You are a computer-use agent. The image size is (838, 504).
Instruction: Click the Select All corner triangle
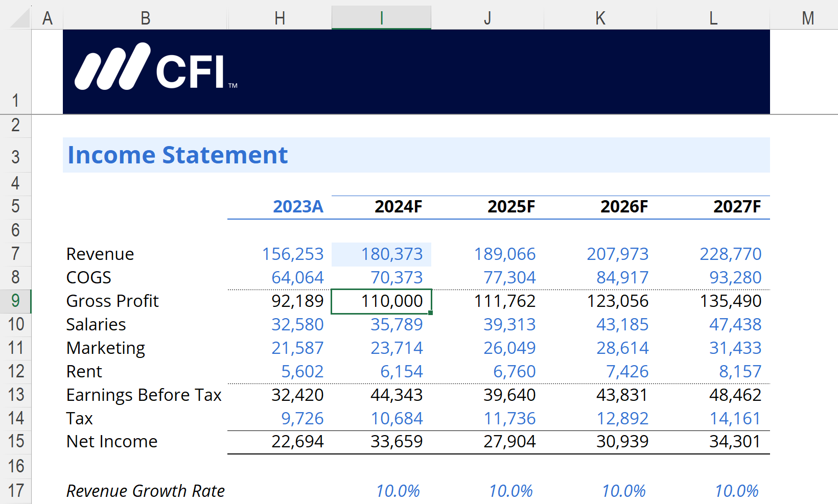pos(19,18)
